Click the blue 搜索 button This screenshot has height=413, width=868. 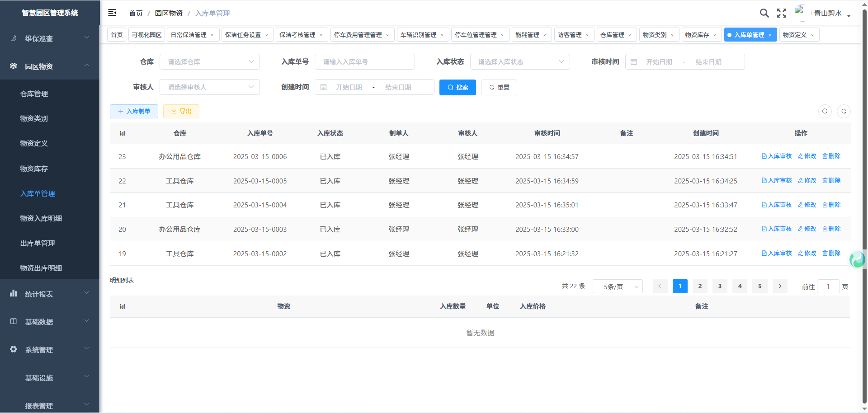point(458,87)
